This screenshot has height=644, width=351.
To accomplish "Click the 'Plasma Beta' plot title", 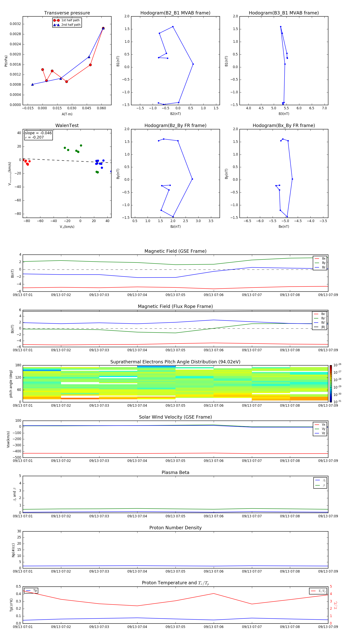I will tap(175, 473).
